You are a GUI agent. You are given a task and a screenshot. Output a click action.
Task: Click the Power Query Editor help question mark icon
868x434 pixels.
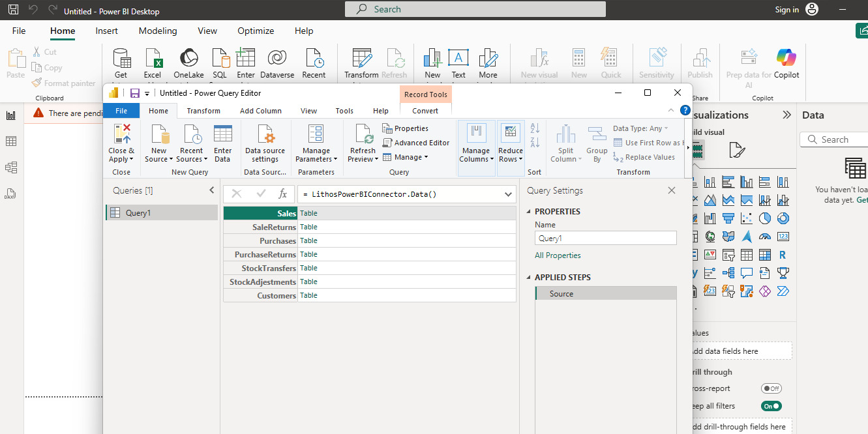tap(685, 110)
